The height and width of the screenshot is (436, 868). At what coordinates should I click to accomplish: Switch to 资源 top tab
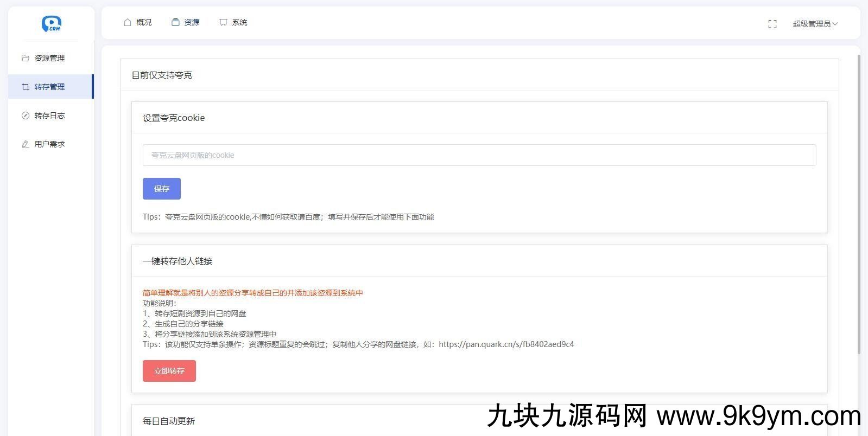[x=186, y=22]
